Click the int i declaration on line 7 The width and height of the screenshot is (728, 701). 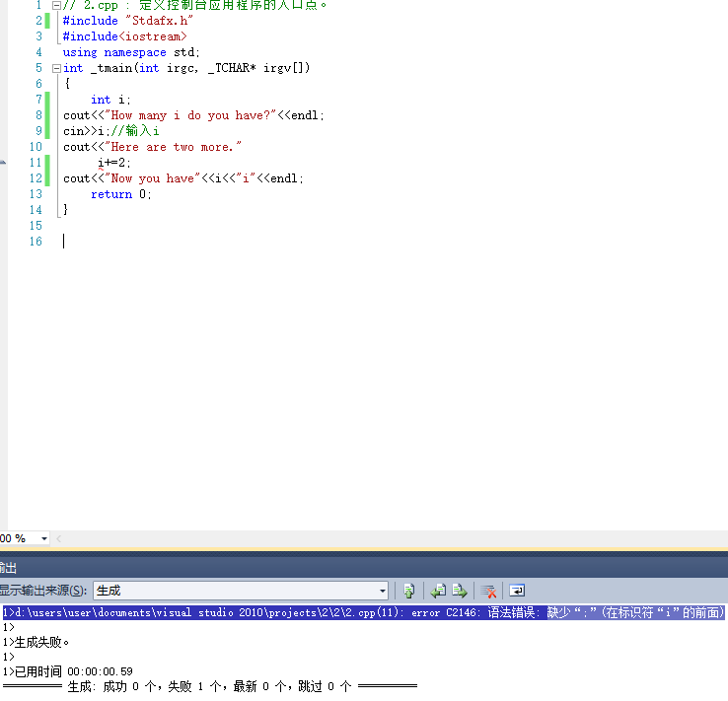[110, 100]
